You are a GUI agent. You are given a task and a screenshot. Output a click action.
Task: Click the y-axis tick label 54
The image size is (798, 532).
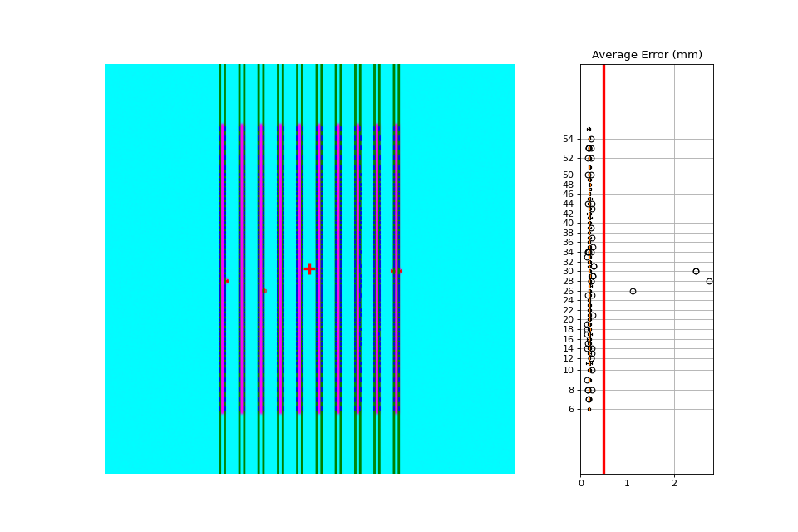point(568,139)
